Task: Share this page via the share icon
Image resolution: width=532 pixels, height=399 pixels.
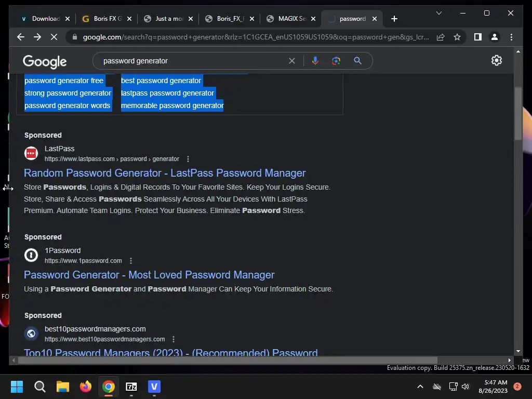Action: click(x=441, y=37)
